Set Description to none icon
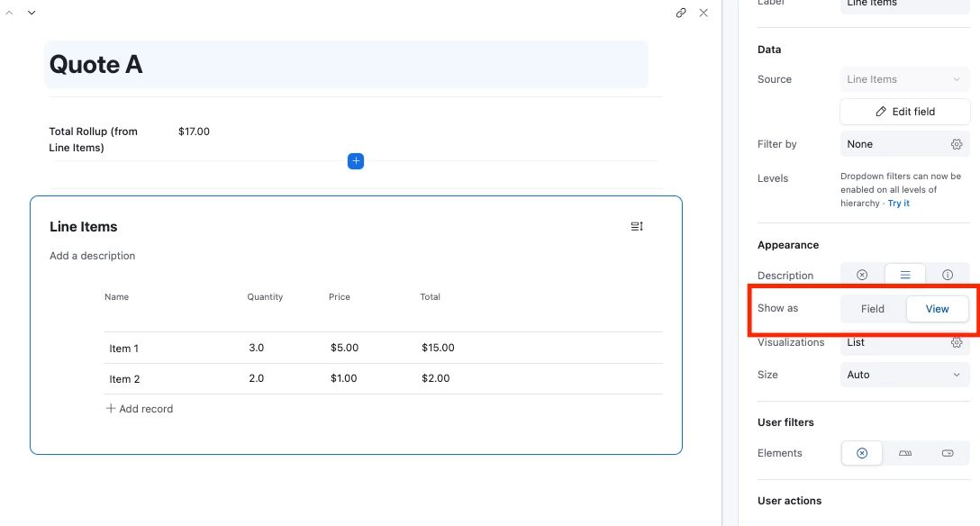Image resolution: width=980 pixels, height=526 pixels. click(862, 275)
